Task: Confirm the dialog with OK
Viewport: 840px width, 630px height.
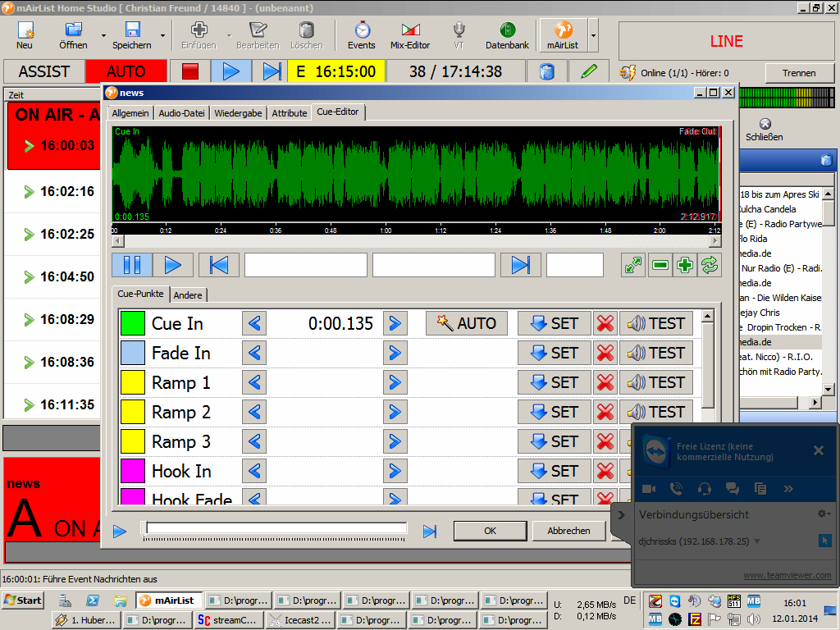Action: [491, 531]
